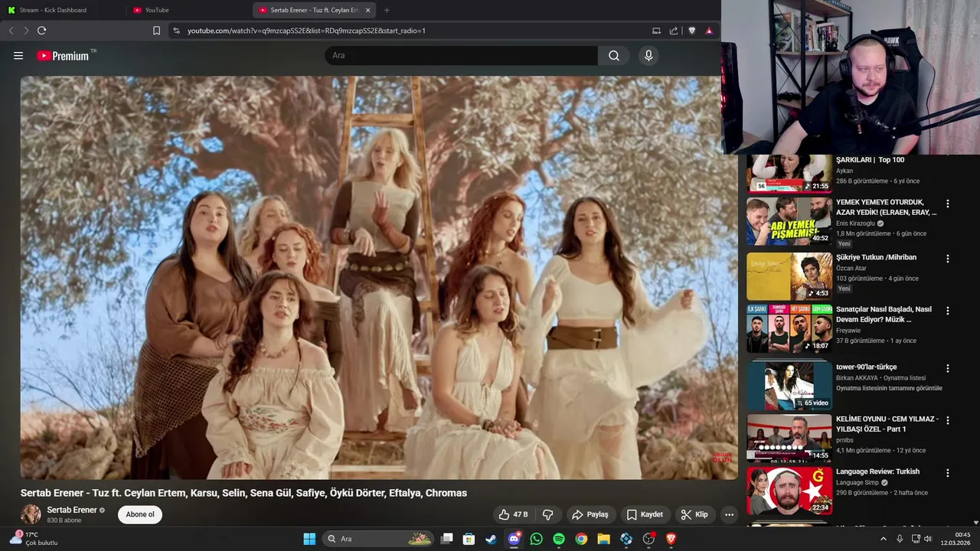This screenshot has height=551, width=980.
Task: Open options for YEMEK YEMEYE OTURDUK video
Action: click(948, 204)
